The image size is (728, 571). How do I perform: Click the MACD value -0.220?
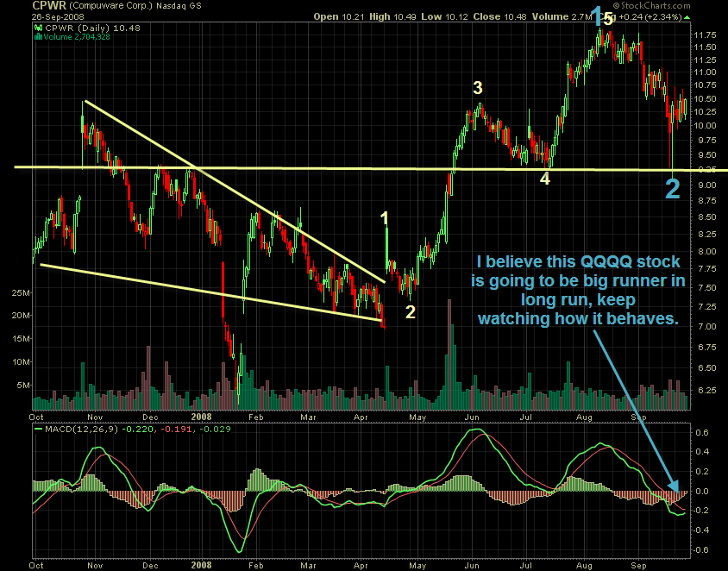[138, 429]
